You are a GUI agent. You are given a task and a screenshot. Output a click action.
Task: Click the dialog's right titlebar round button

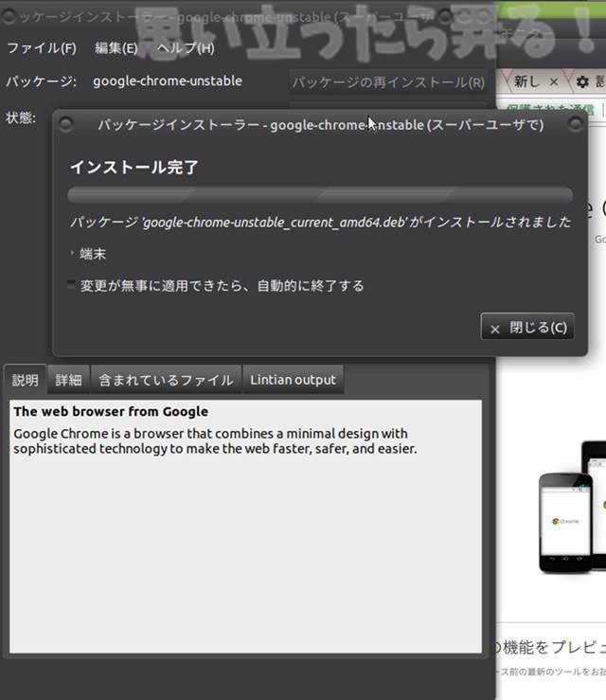coord(575,124)
